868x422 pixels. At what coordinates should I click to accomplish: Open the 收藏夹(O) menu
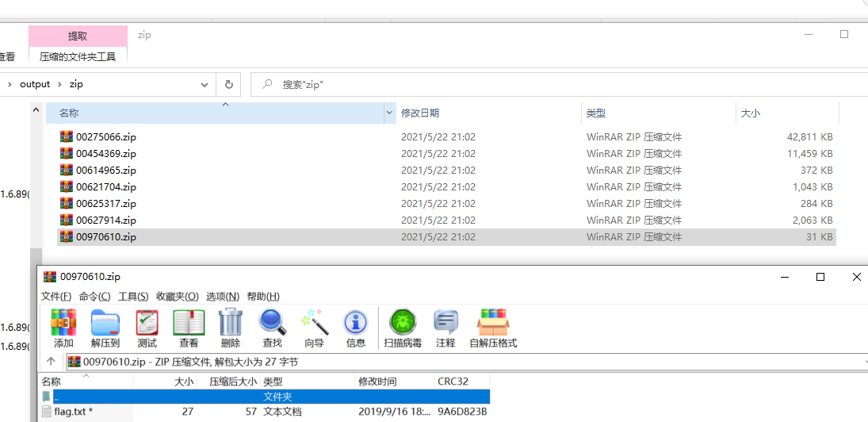click(x=178, y=297)
